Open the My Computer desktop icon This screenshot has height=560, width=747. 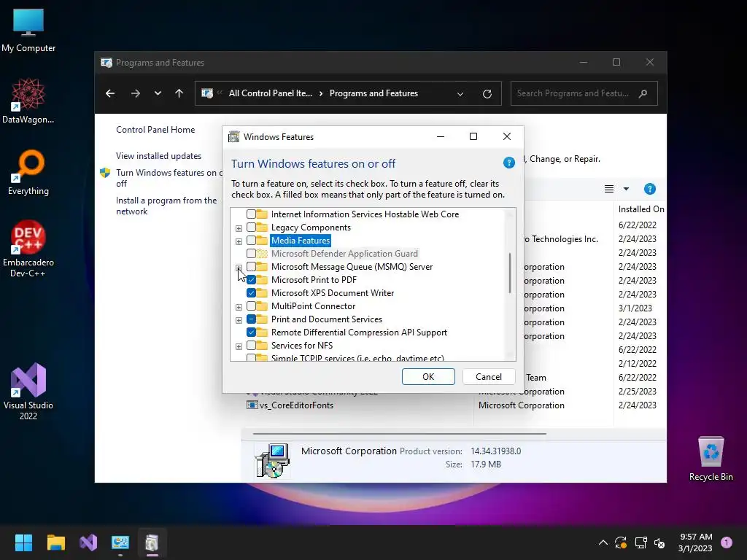tap(28, 29)
